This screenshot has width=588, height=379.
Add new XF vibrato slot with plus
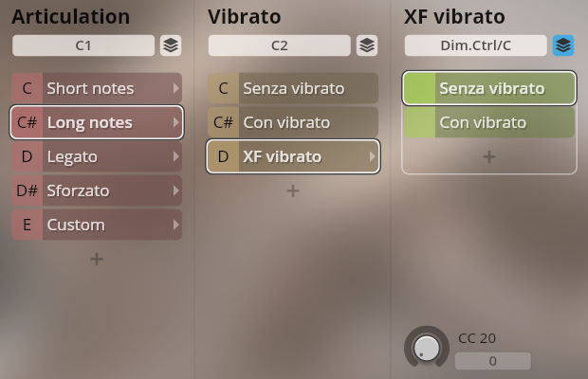(489, 156)
